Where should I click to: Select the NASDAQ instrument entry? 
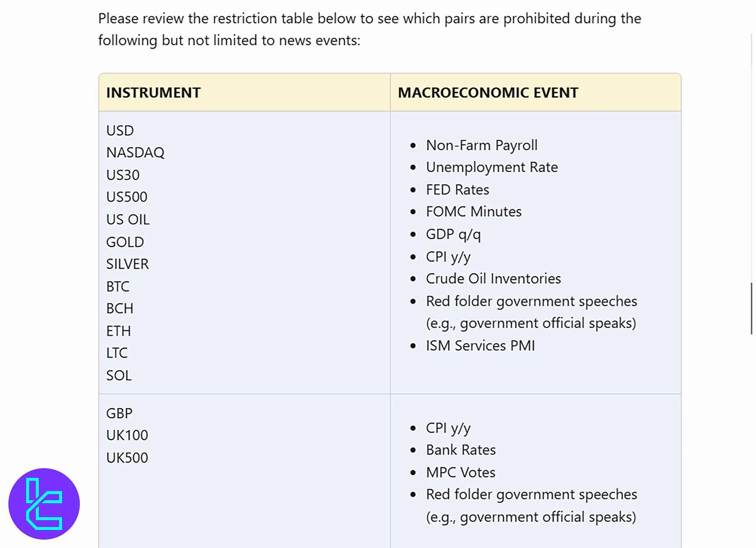click(135, 152)
